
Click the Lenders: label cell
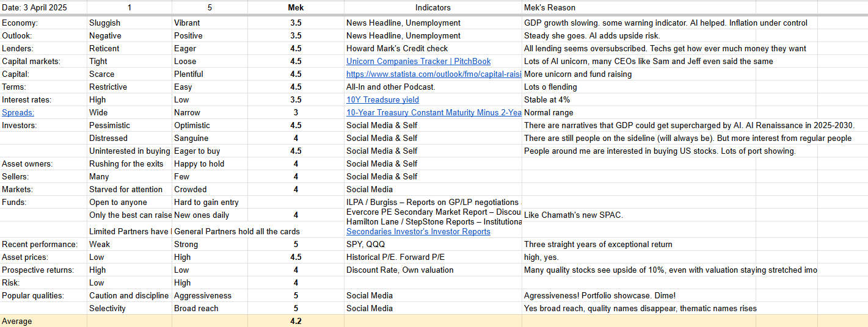click(43, 48)
